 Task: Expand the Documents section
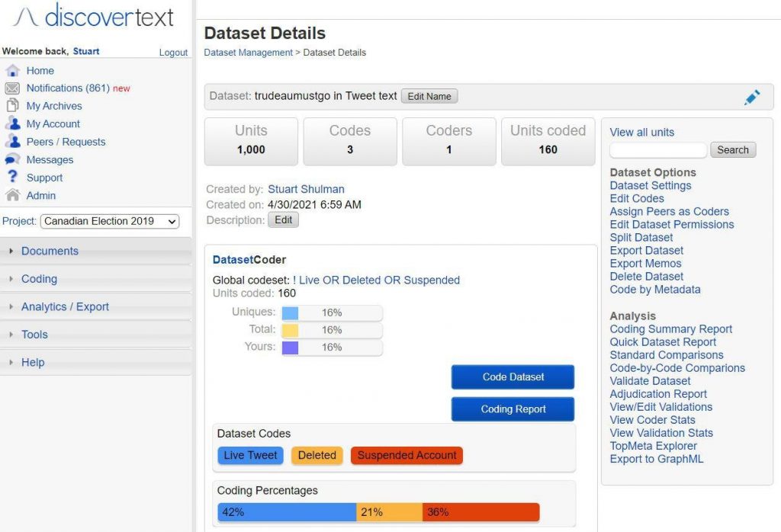click(x=50, y=251)
